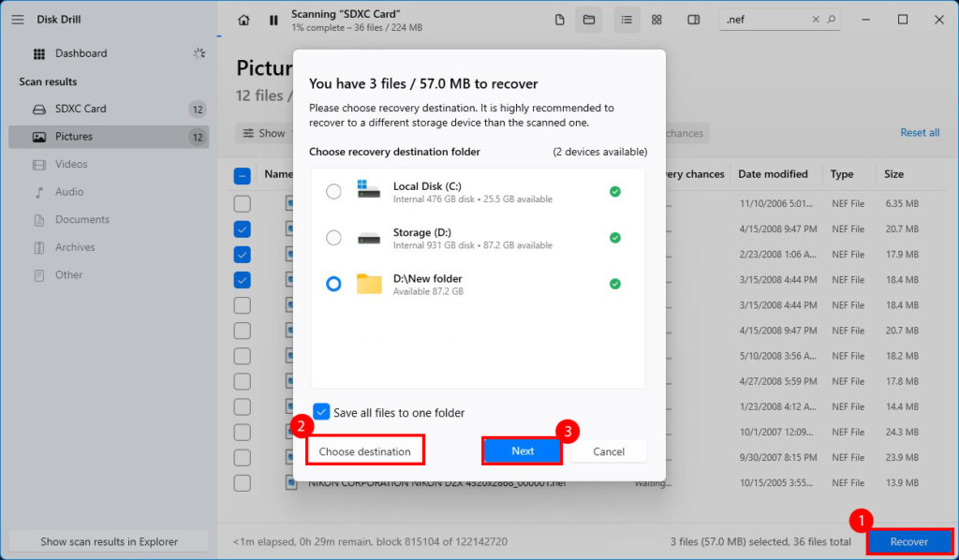
Task: Click the Next button
Action: click(x=522, y=450)
